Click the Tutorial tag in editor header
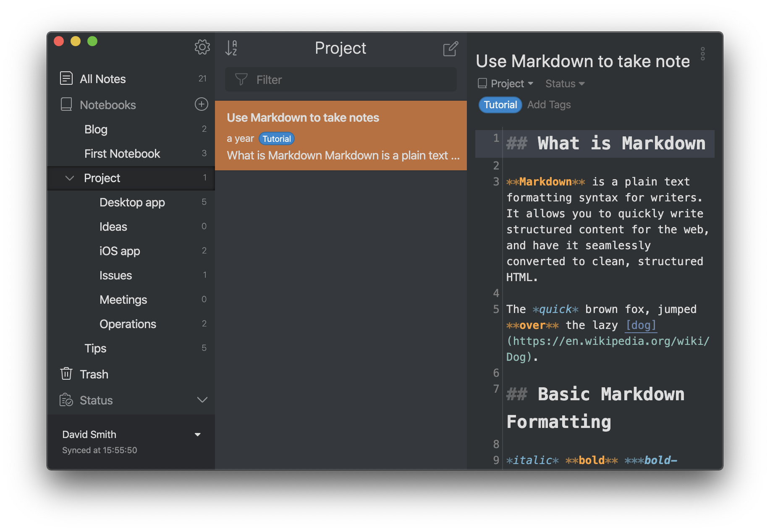 [x=500, y=104]
